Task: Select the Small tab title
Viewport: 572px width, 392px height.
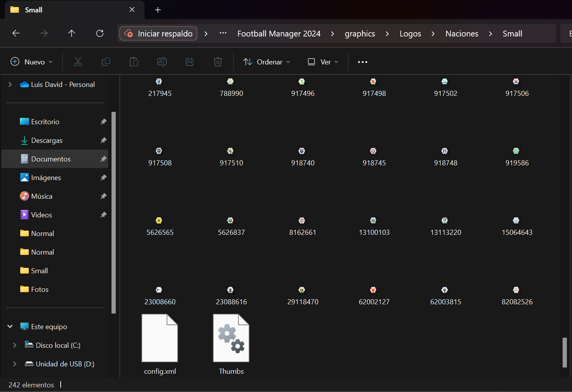Action: 33,10
